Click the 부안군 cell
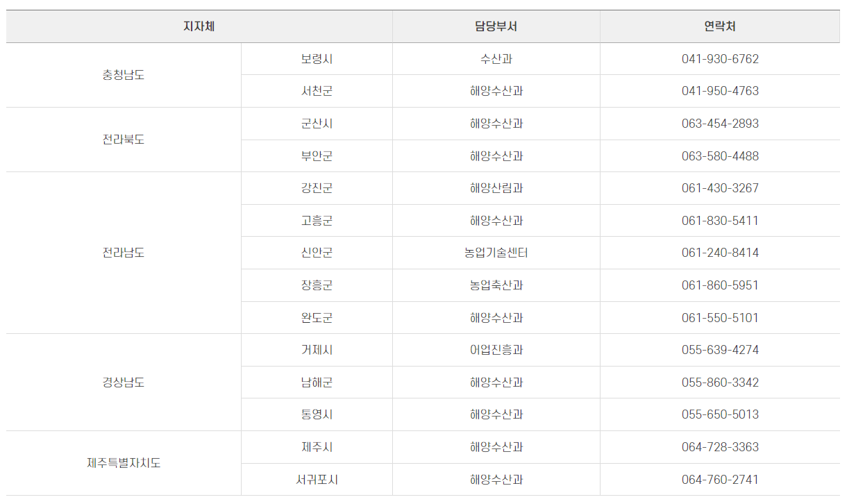This screenshot has width=856, height=504. pyautogui.click(x=317, y=156)
